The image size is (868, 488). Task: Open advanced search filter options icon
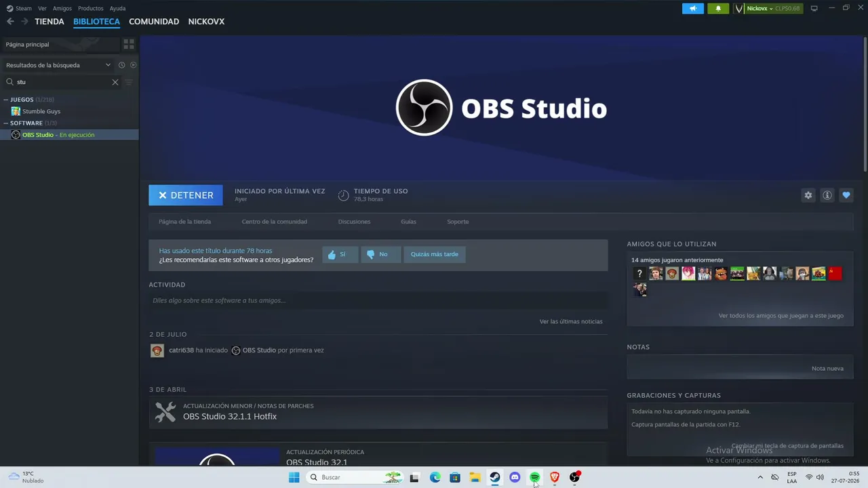129,82
